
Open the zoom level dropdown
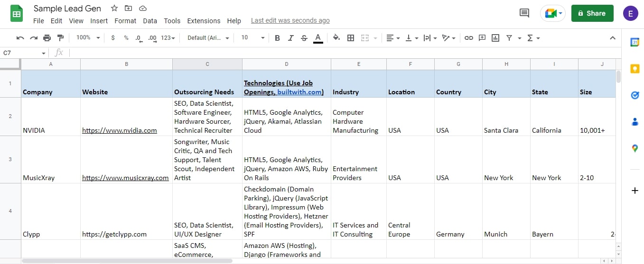88,38
